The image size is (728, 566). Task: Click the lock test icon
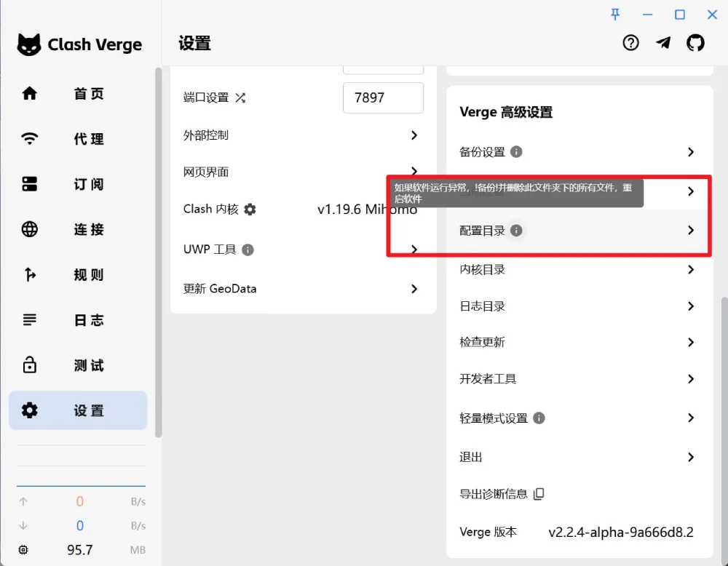click(x=30, y=364)
